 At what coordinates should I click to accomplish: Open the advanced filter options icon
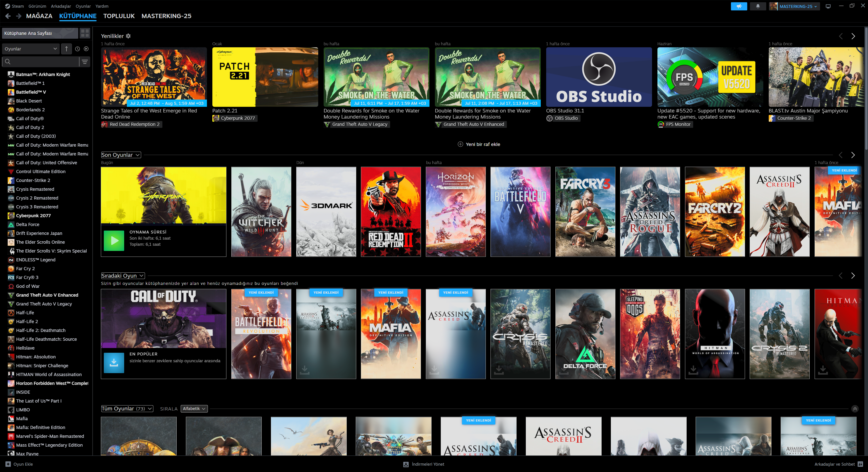(x=85, y=62)
